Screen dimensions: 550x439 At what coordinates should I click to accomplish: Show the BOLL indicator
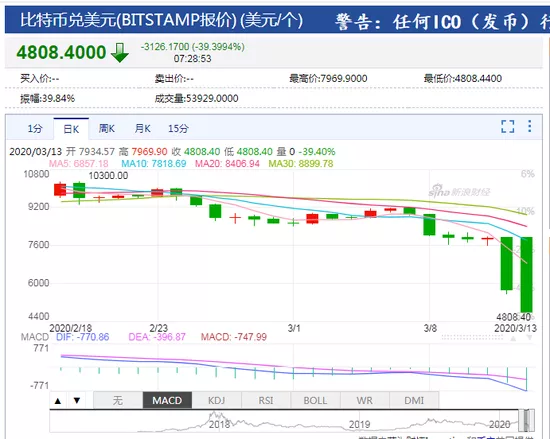pos(315,400)
